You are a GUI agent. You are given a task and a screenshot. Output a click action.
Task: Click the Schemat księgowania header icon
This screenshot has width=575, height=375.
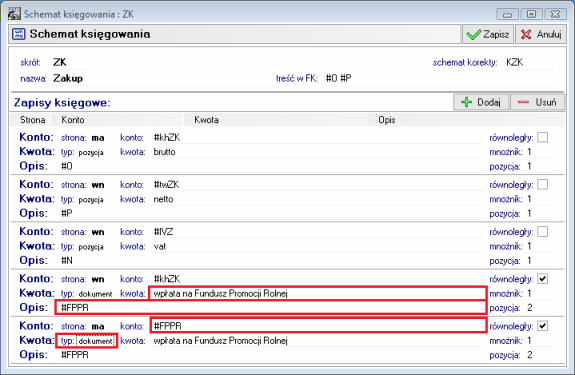tap(19, 34)
